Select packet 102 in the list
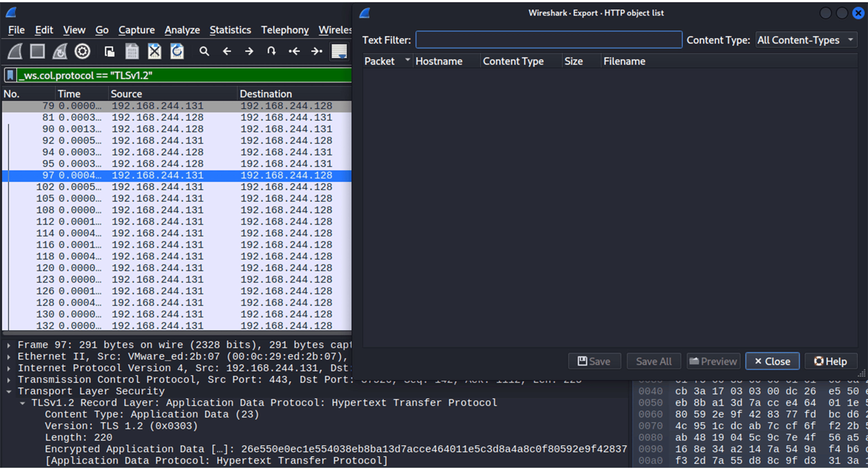 coord(168,187)
